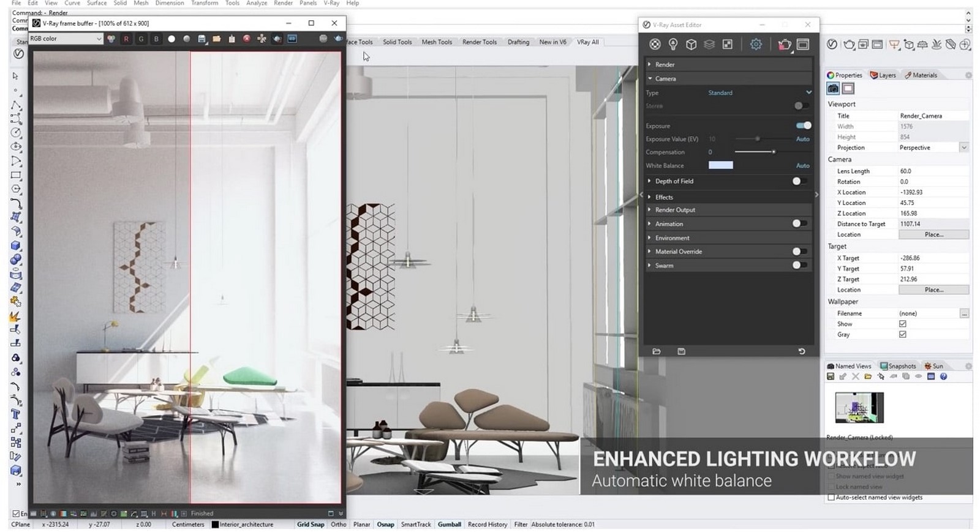
Task: Click the White Balance color swatch
Action: tap(720, 165)
